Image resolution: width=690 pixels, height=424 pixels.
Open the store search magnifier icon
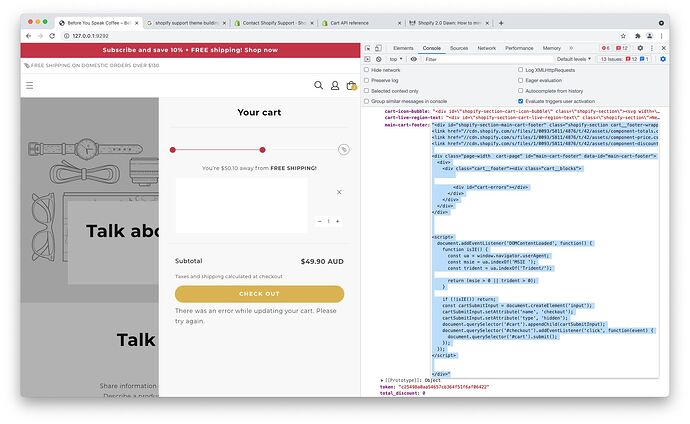click(319, 85)
